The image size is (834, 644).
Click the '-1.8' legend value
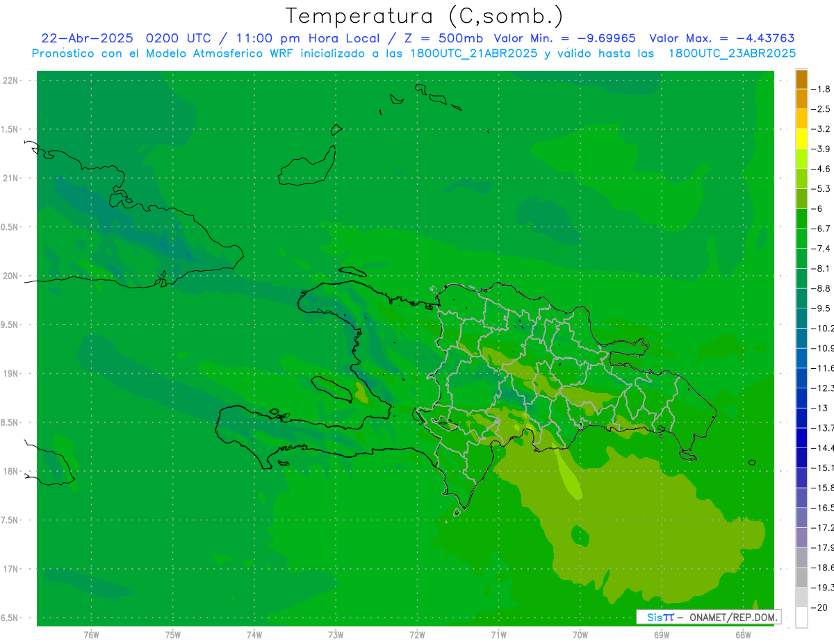pyautogui.click(x=821, y=89)
